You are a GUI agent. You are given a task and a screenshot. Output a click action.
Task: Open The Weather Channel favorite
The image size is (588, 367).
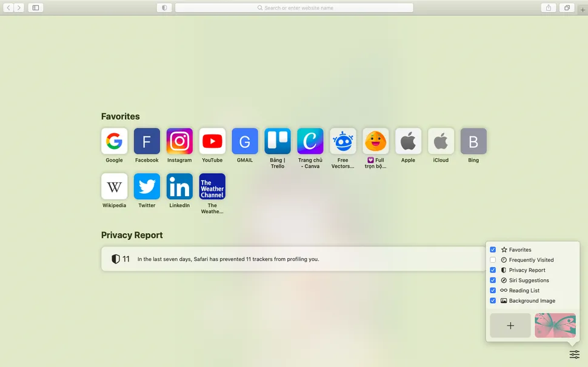coord(212,187)
